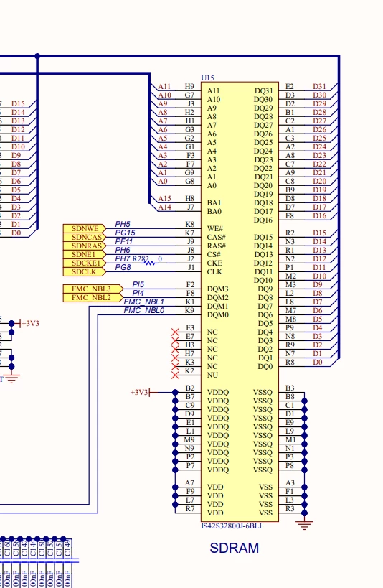383x588 pixels.
Task: Select the DQM0 pin name
Action: click(217, 314)
